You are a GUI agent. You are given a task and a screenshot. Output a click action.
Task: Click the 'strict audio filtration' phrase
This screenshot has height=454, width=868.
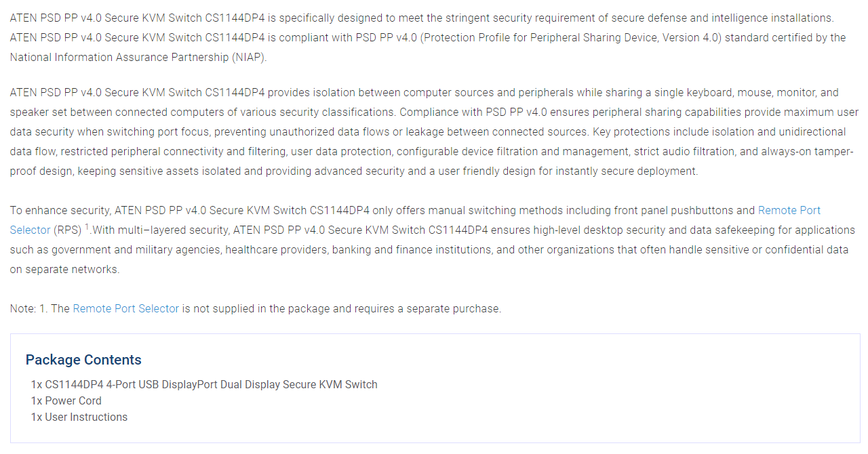679,152
